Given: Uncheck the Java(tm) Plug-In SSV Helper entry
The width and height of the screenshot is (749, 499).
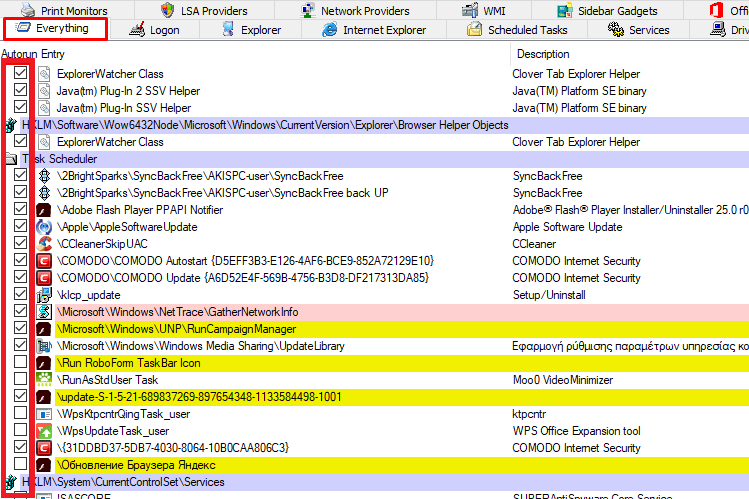Looking at the screenshot, I should click(x=21, y=107).
